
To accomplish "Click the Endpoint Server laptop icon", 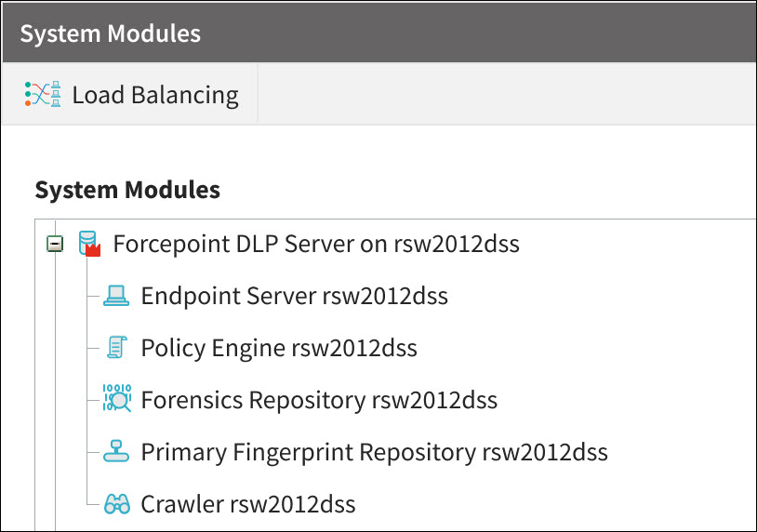I will click(x=116, y=296).
